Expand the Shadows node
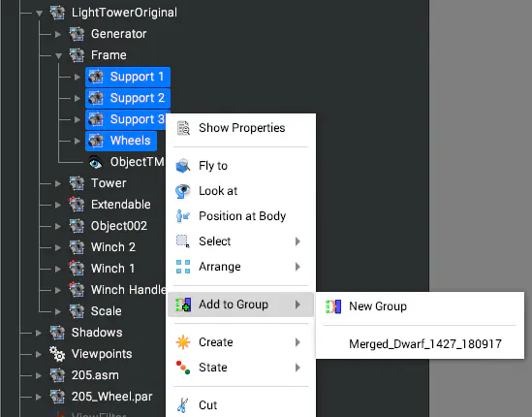Image resolution: width=532 pixels, height=417 pixels. 39,333
